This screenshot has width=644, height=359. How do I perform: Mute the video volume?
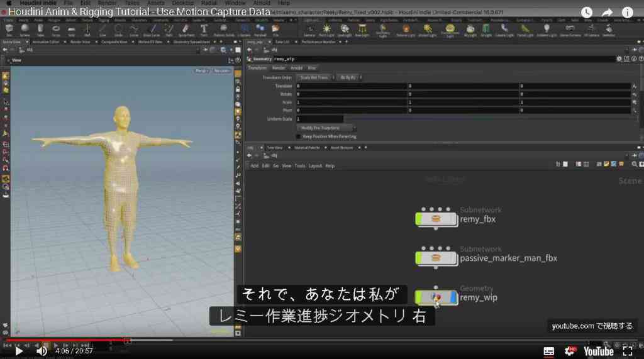pos(42,351)
